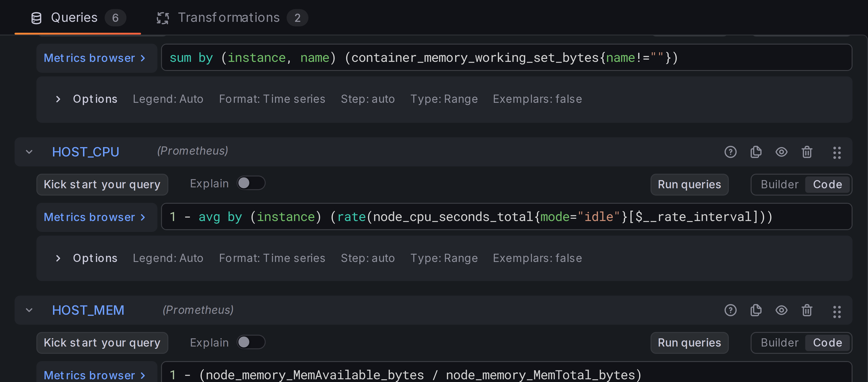Rename the HOST_CPU query title

coord(86,152)
